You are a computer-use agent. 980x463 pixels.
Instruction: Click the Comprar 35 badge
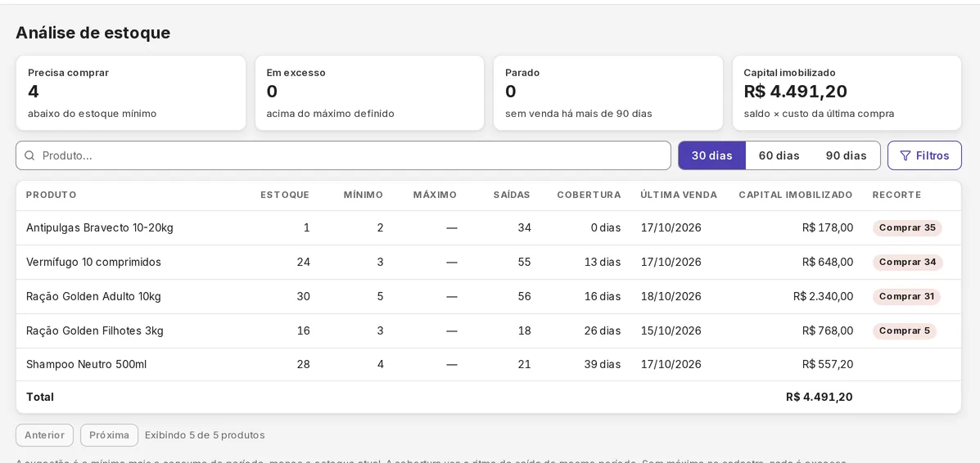tap(907, 228)
